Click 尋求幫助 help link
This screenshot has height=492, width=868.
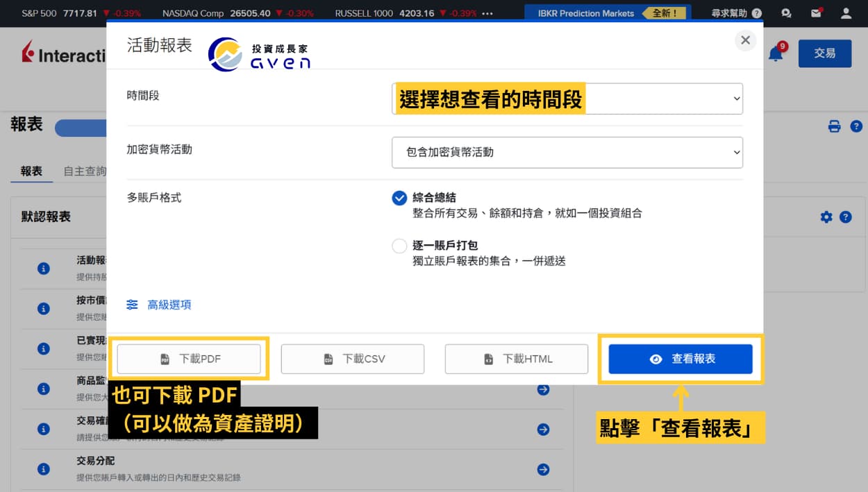point(736,12)
